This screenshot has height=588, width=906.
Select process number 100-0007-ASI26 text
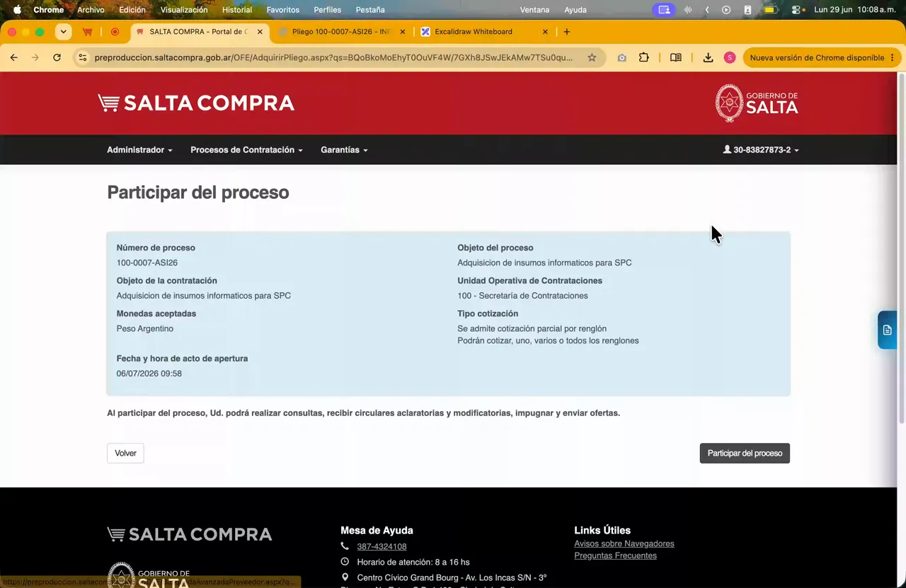147,263
